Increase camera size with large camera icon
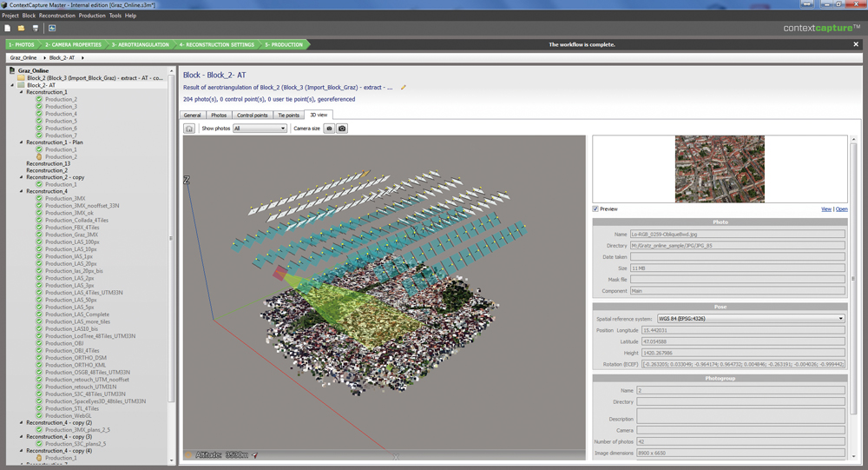This screenshot has width=868, height=470. point(342,129)
